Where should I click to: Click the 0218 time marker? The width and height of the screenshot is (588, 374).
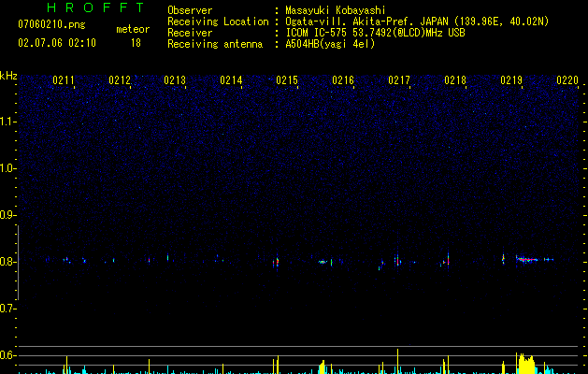coord(455,80)
